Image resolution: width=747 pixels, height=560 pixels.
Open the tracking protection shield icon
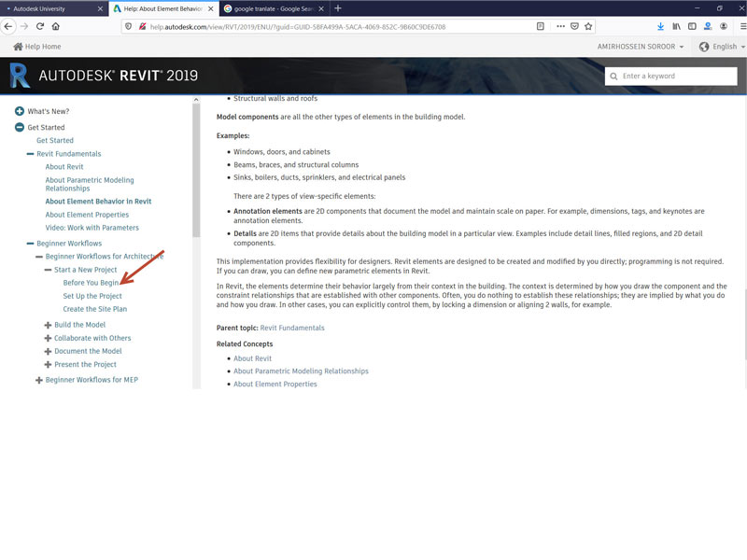pos(128,27)
